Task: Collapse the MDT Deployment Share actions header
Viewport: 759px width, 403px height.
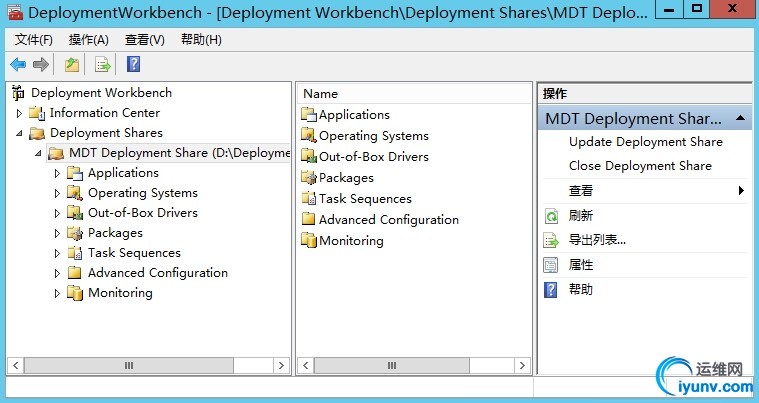Action: (x=741, y=118)
